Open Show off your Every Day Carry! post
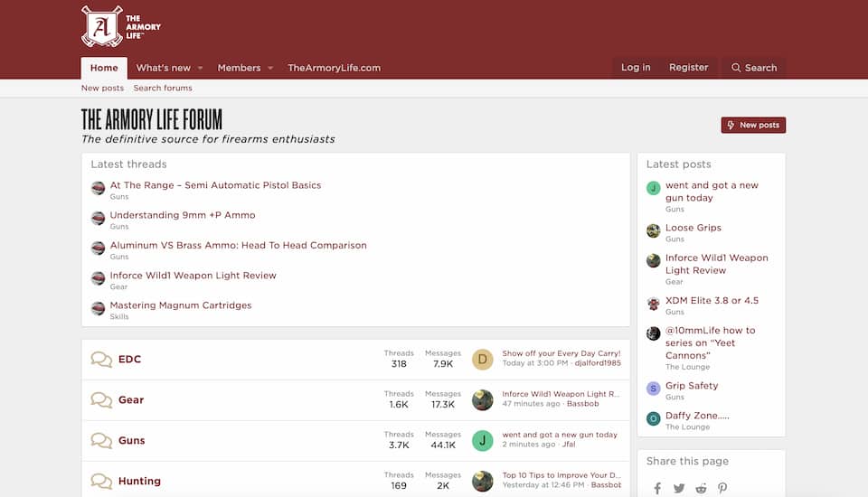868x497 pixels. tap(561, 353)
